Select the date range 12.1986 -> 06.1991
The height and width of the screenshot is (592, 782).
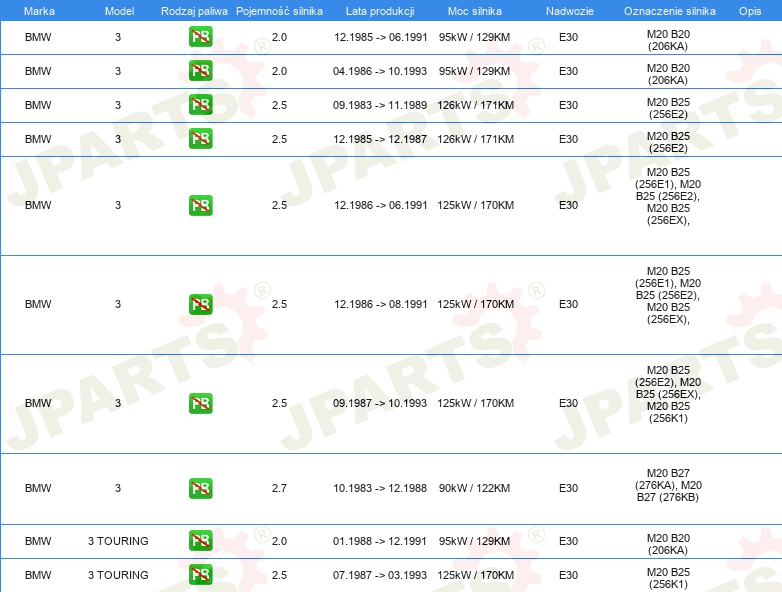tap(381, 205)
